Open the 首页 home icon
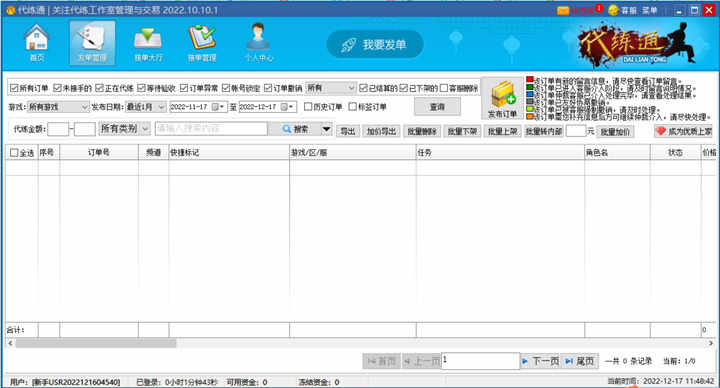 pyautogui.click(x=37, y=43)
